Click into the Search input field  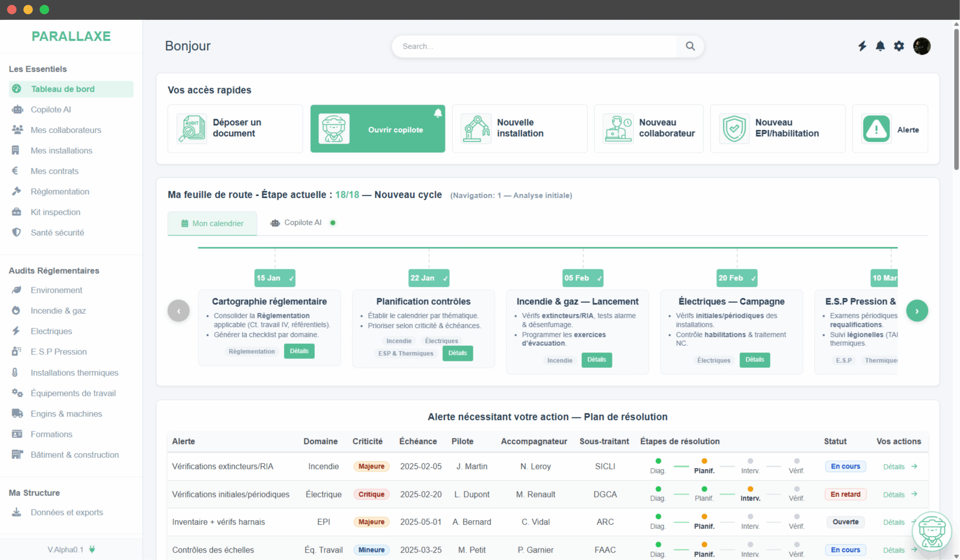pyautogui.click(x=533, y=46)
